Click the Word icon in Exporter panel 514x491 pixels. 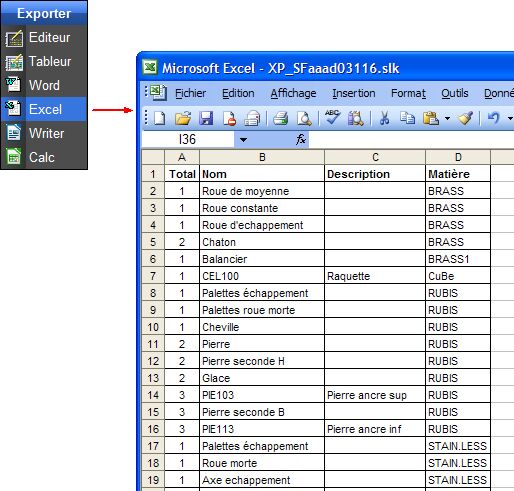[13, 85]
